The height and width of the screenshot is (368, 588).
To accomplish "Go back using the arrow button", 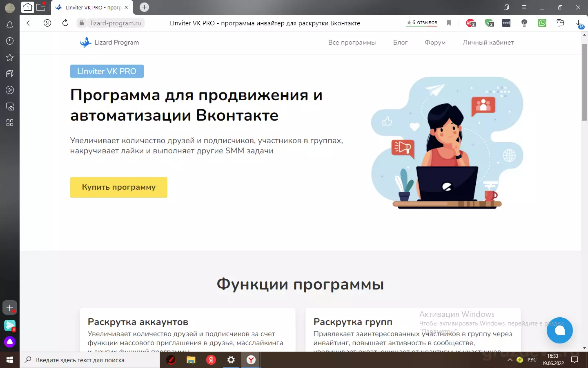I will click(x=29, y=23).
